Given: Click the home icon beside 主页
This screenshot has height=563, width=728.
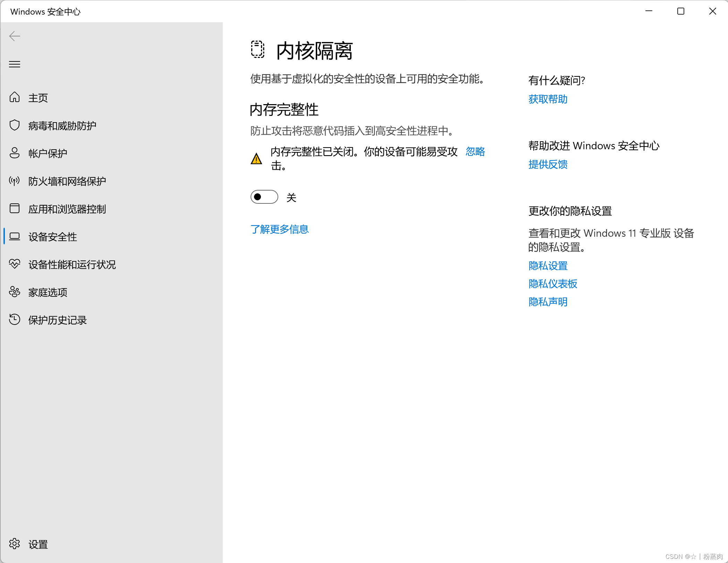Looking at the screenshot, I should pyautogui.click(x=15, y=97).
